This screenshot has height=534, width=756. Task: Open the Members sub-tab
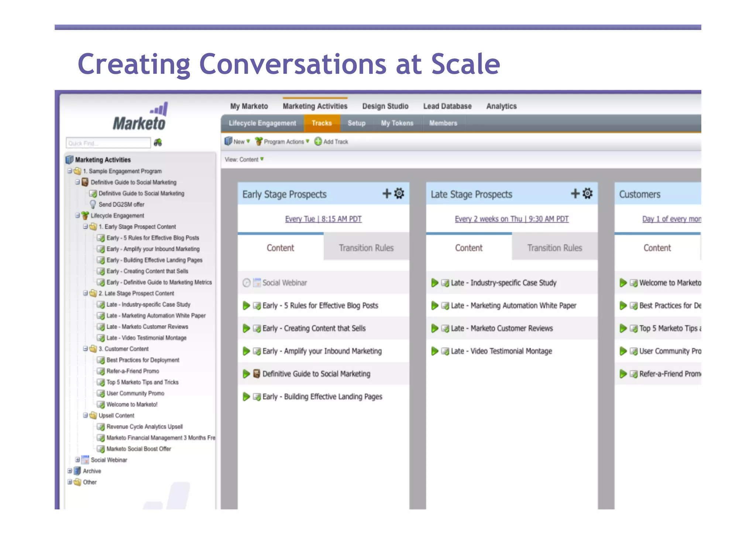[443, 123]
